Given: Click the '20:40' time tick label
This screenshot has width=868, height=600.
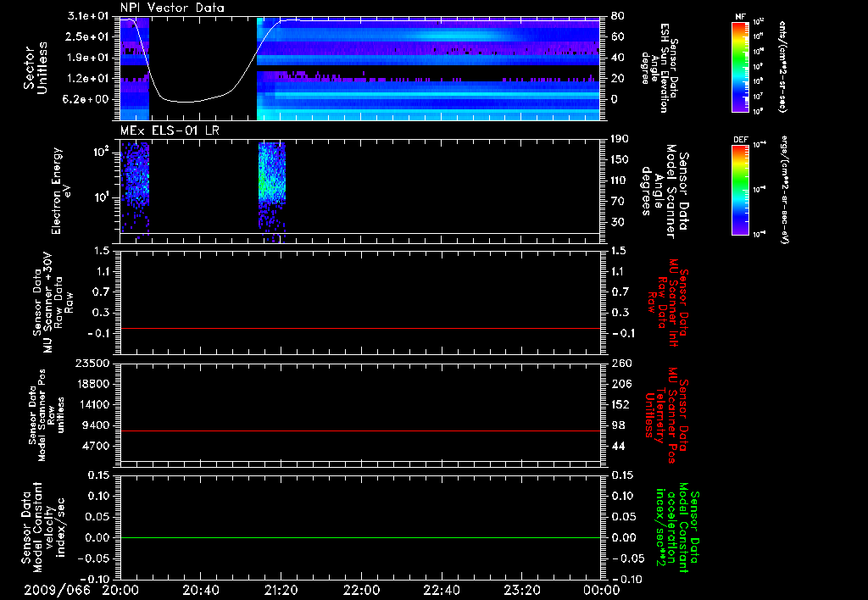Looking at the screenshot, I should point(202,590).
